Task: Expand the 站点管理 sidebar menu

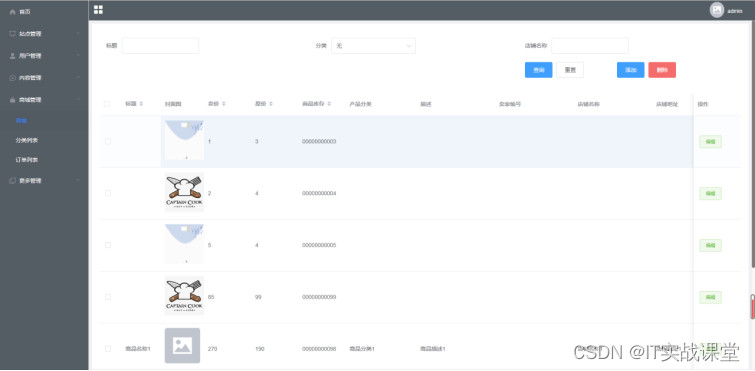Action: (x=44, y=34)
